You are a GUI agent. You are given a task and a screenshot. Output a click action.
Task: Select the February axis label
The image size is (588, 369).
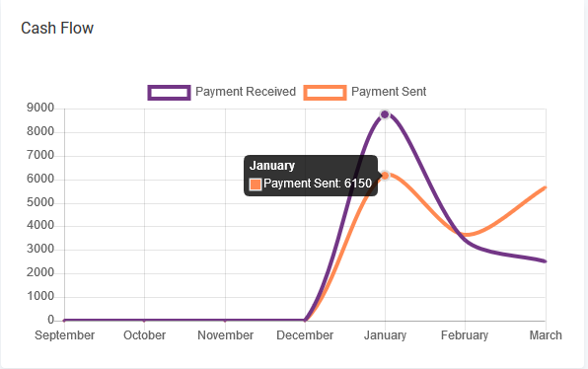click(465, 334)
